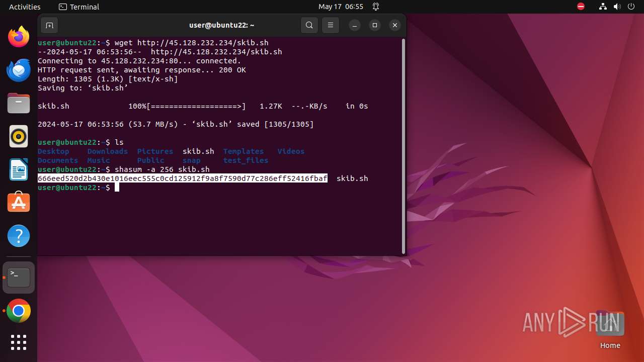Click the terminal title 'user@ubuntu22: ~'
Viewport: 644px width, 362px height.
coord(221,25)
